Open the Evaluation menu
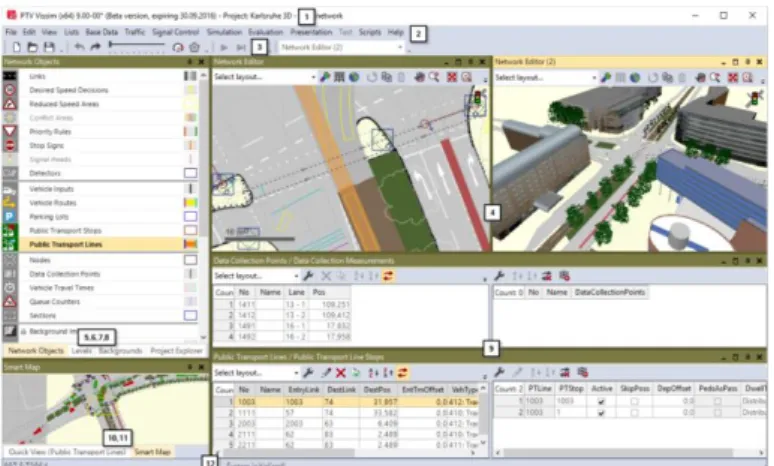The width and height of the screenshot is (774, 466). pyautogui.click(x=266, y=32)
